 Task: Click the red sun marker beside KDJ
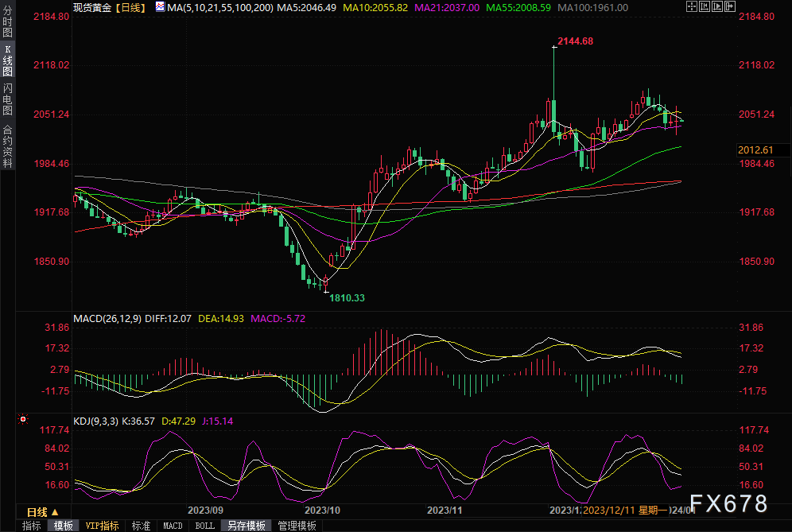click(x=23, y=418)
